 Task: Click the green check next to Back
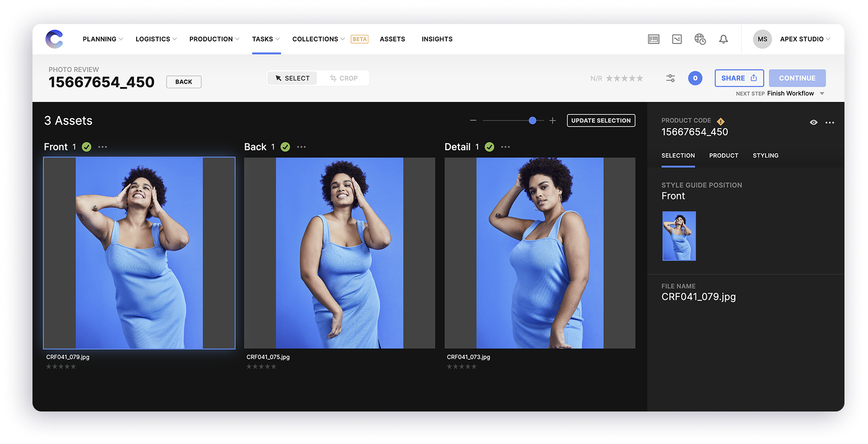(285, 147)
